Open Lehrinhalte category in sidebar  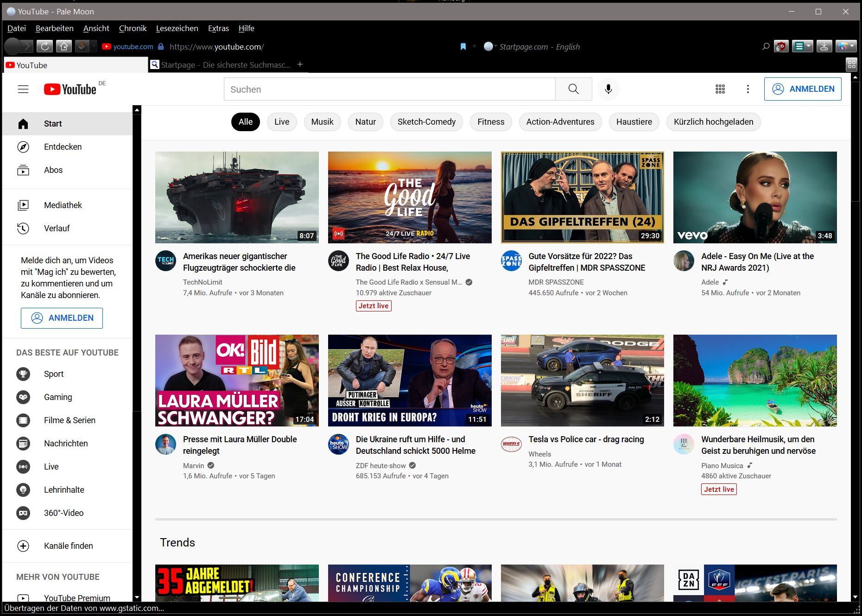click(x=68, y=490)
